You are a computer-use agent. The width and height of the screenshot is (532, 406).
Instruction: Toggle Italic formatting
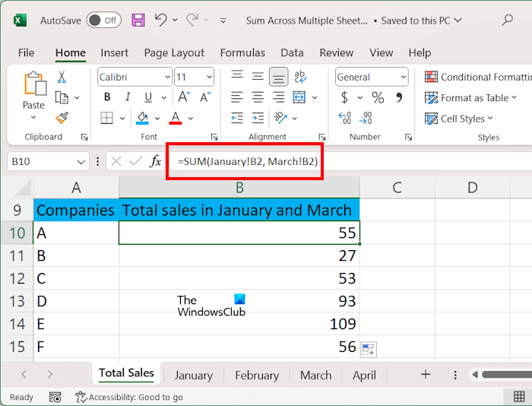click(128, 97)
